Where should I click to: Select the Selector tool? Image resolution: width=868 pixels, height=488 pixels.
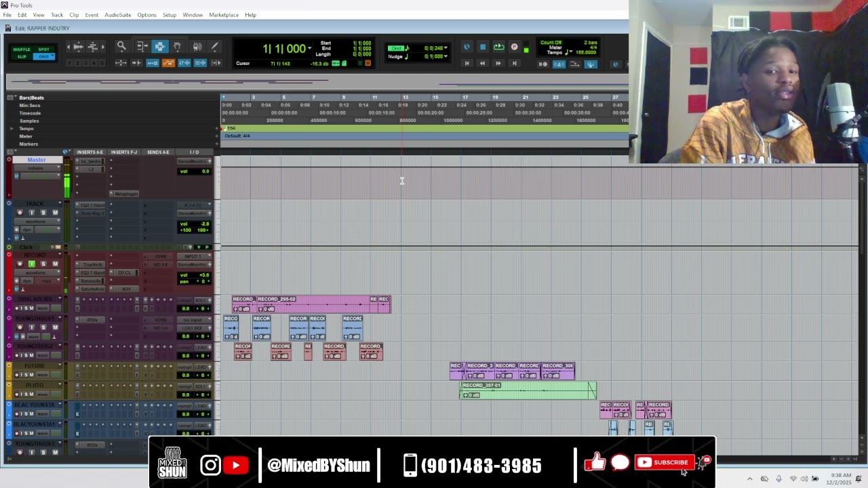pyautogui.click(x=159, y=46)
